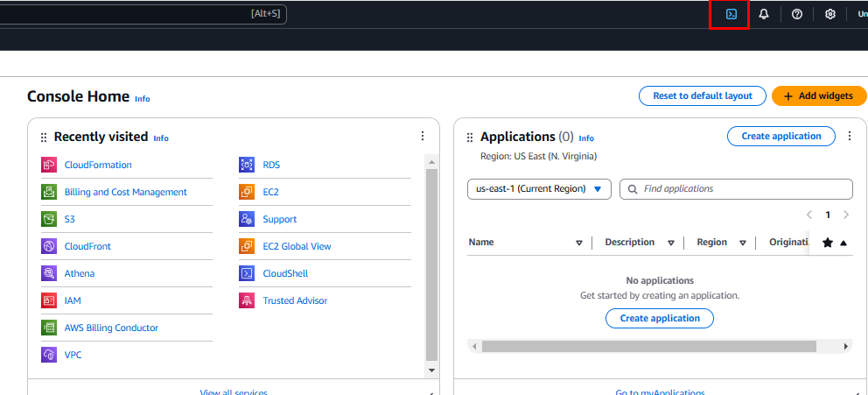
Task: Click the CloudFormation service icon
Action: coord(48,165)
